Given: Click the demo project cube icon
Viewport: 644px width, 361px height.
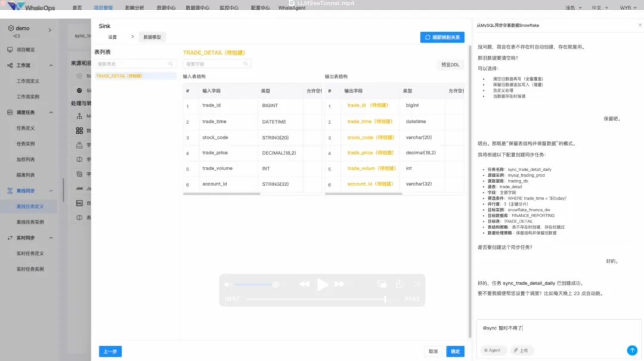Looking at the screenshot, I should [x=11, y=29].
